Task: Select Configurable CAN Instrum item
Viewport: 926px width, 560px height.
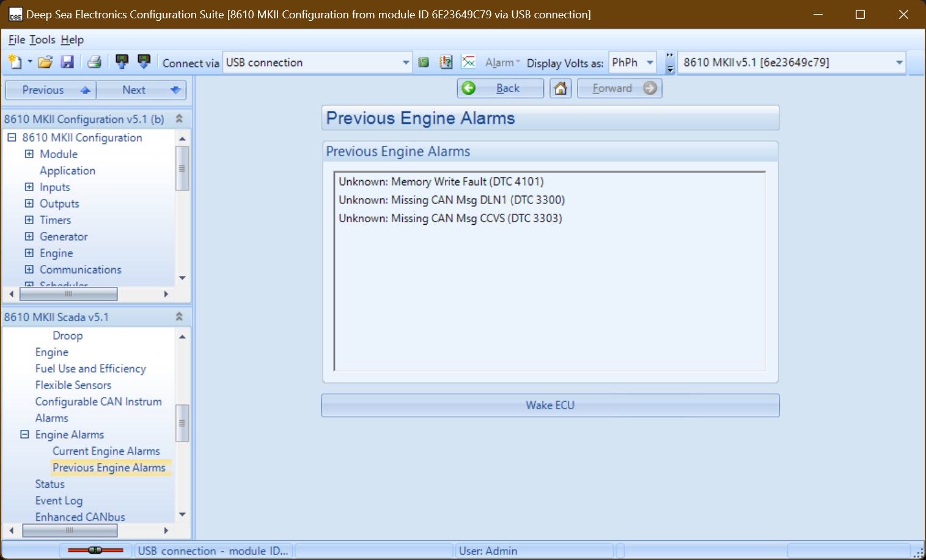Action: click(98, 401)
